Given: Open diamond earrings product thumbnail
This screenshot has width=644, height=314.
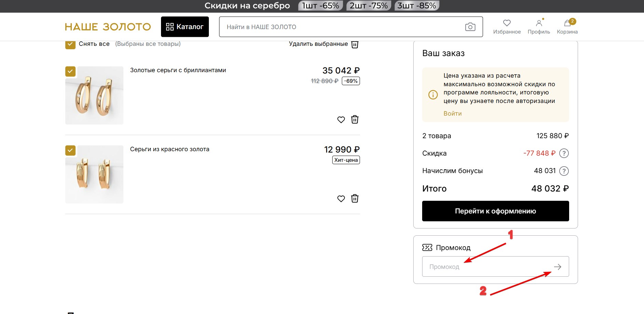Looking at the screenshot, I should coord(94,96).
